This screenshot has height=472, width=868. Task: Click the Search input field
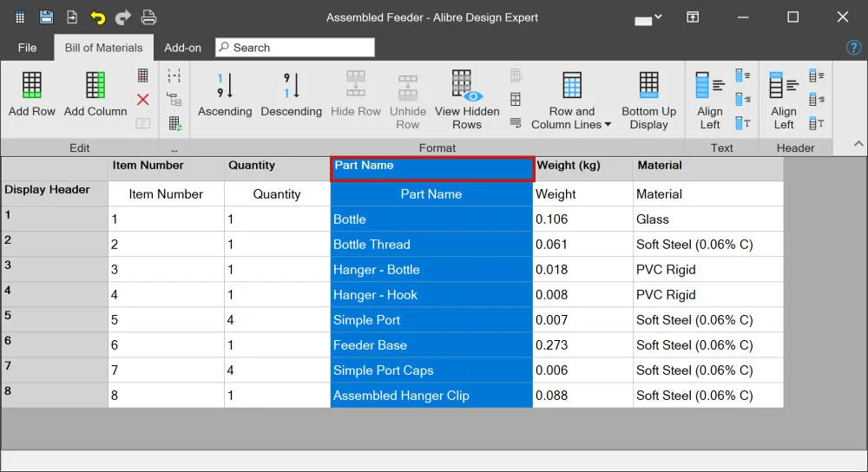coord(295,48)
